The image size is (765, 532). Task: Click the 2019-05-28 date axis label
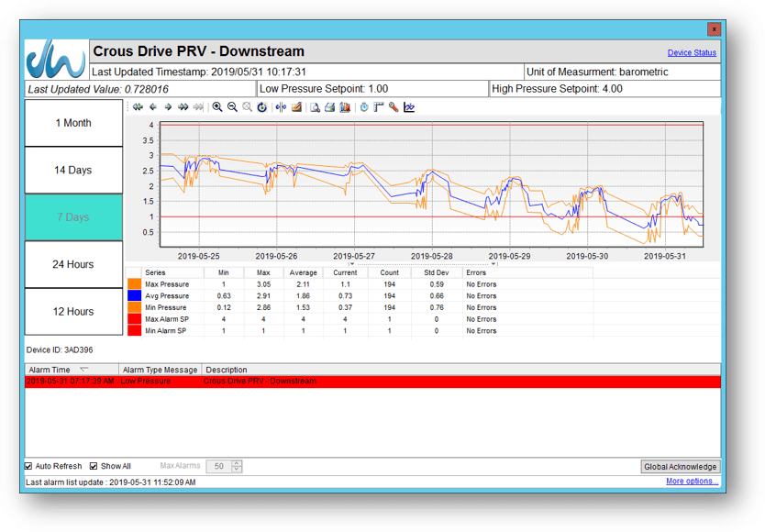(432, 256)
